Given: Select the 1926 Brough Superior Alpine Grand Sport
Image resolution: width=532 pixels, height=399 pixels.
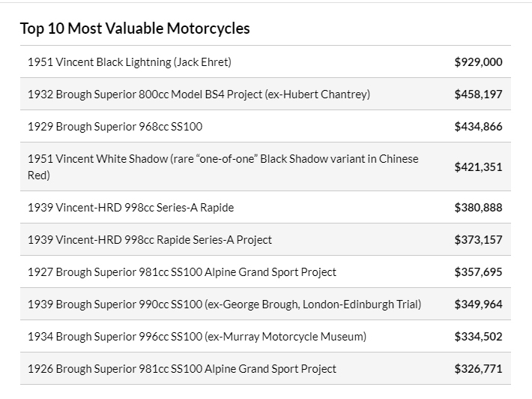Looking at the screenshot, I should point(265,368).
